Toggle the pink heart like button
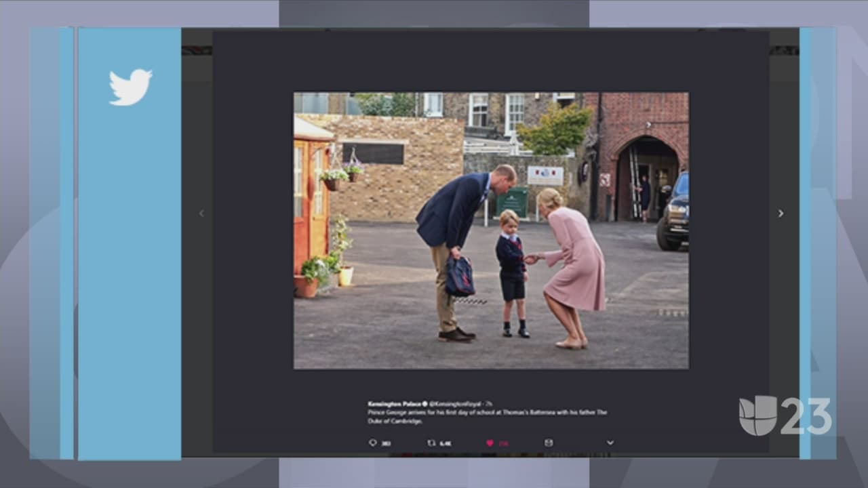This screenshot has width=868, height=488. tap(490, 443)
